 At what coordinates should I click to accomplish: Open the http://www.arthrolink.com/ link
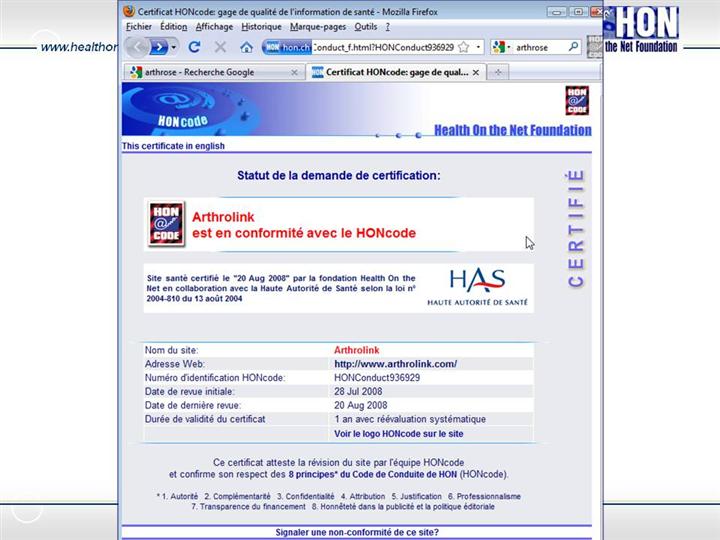pyautogui.click(x=395, y=364)
